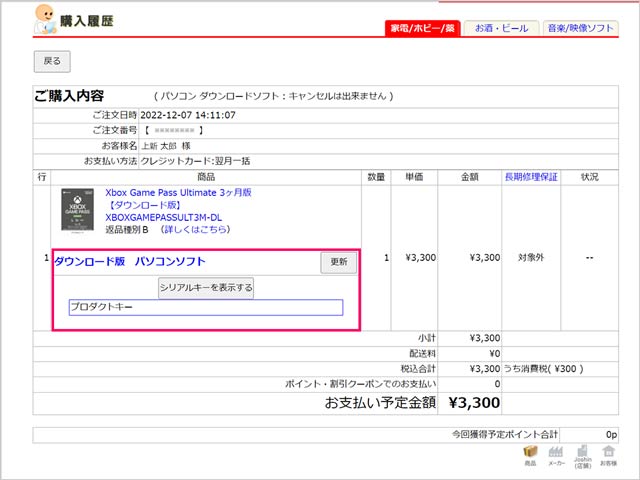Click the 税込合計 label
The width and height of the screenshot is (640, 480).
(x=418, y=369)
